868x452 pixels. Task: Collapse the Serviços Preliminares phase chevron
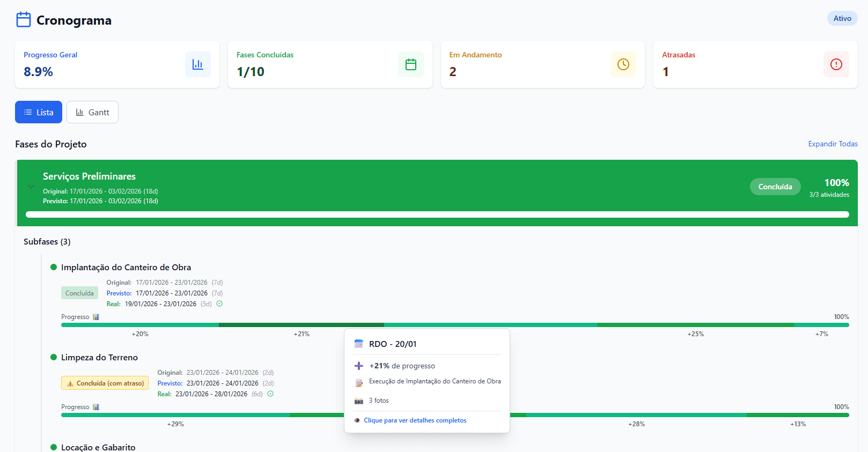point(31,187)
